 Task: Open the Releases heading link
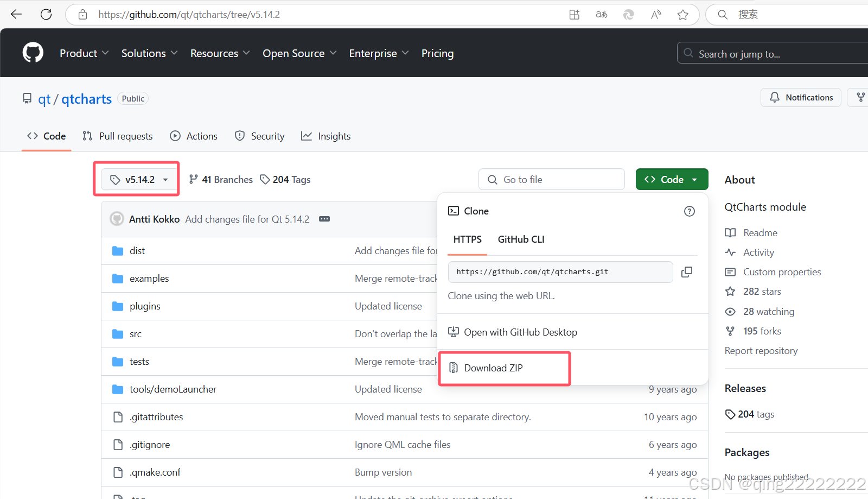[x=745, y=389]
